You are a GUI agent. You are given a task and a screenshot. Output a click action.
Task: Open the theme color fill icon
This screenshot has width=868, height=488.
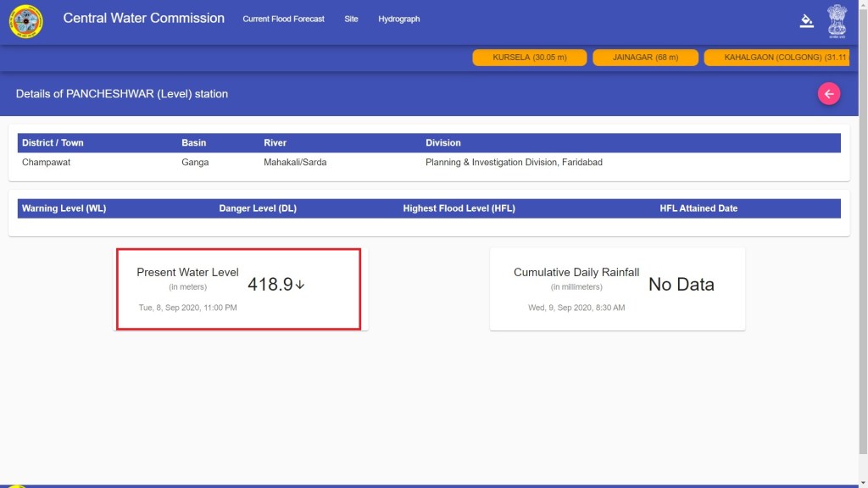tap(806, 20)
